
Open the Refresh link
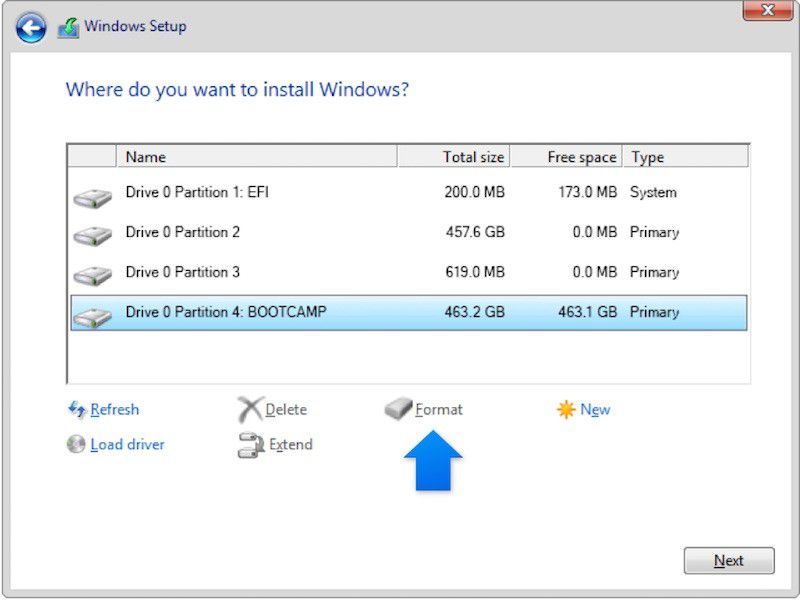pyautogui.click(x=113, y=409)
